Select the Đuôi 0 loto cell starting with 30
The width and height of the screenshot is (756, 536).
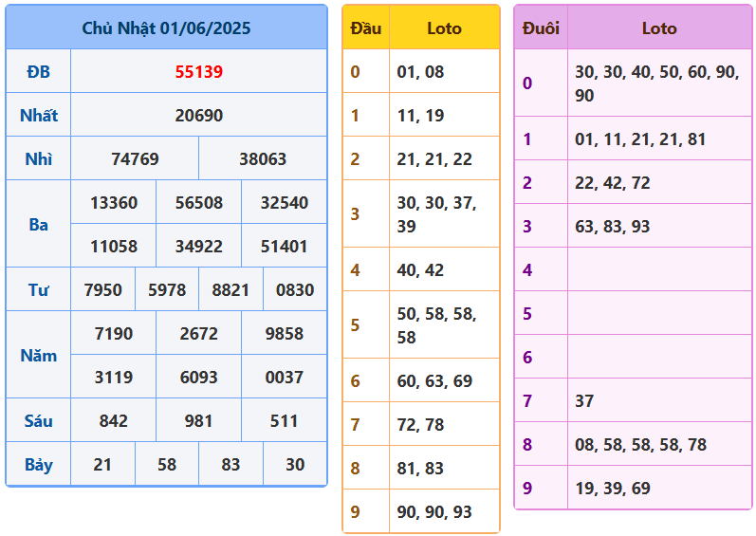[x=658, y=83]
